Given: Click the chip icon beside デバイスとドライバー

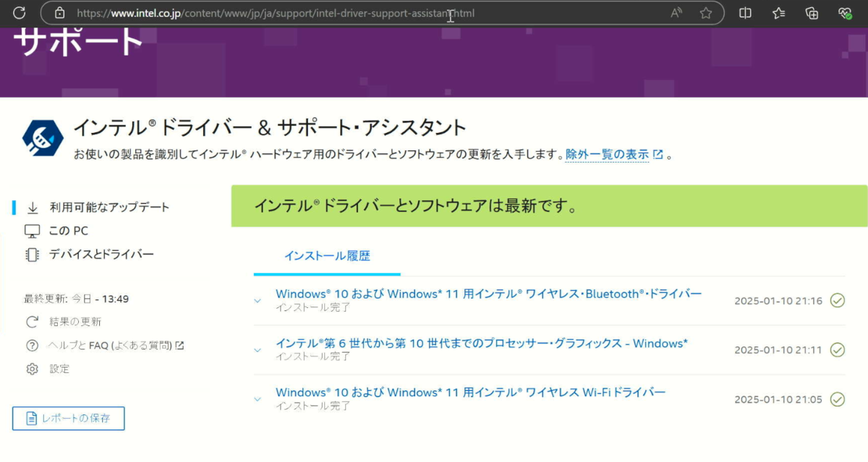Looking at the screenshot, I should tap(33, 254).
